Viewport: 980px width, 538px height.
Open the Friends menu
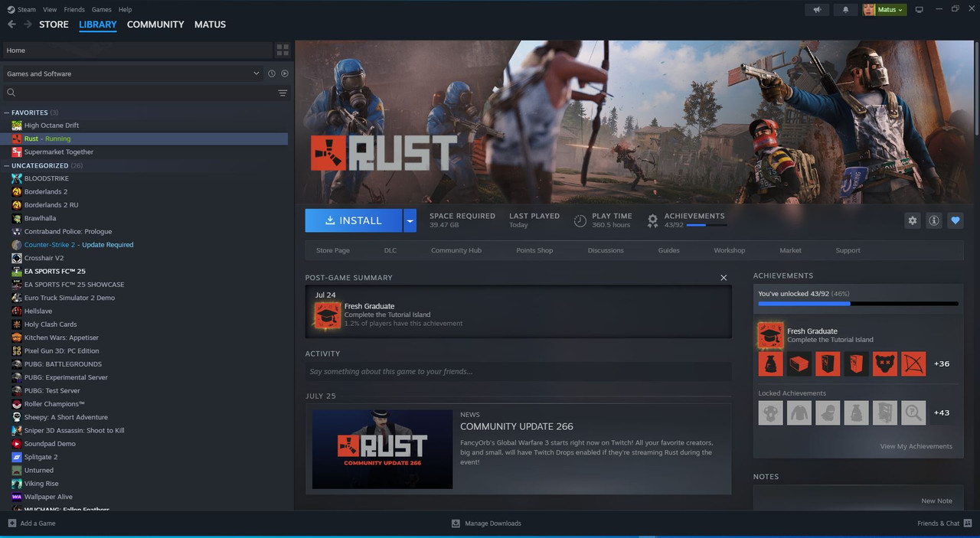tap(74, 10)
